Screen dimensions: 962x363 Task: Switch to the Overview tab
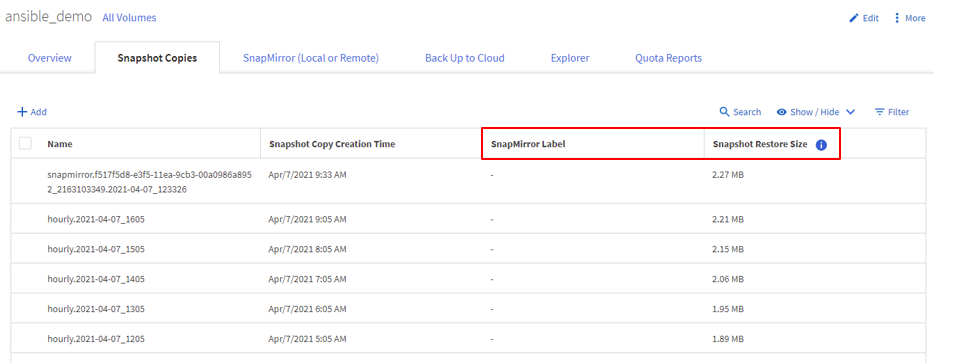point(50,58)
